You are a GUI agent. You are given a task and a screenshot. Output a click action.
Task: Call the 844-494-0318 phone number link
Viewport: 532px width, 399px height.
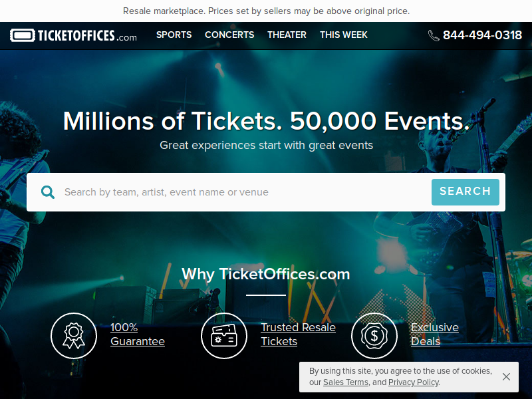(482, 35)
